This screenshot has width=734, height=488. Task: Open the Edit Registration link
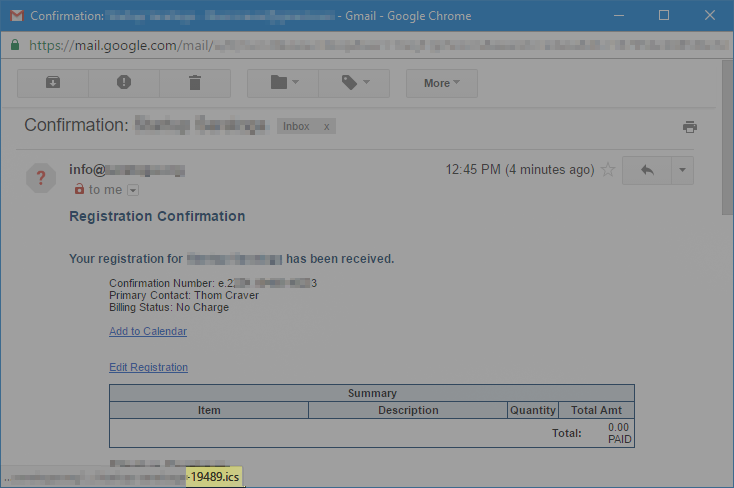click(x=148, y=367)
